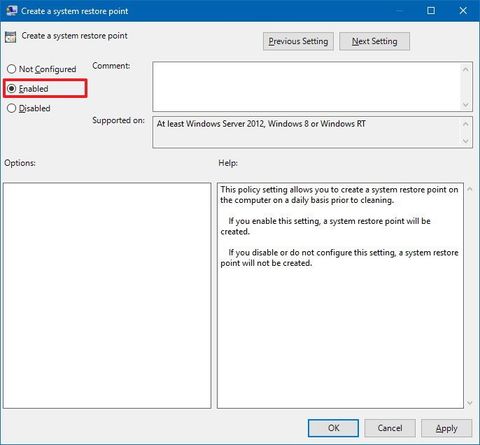Close the Create a system restore point dialog

[x=463, y=11]
